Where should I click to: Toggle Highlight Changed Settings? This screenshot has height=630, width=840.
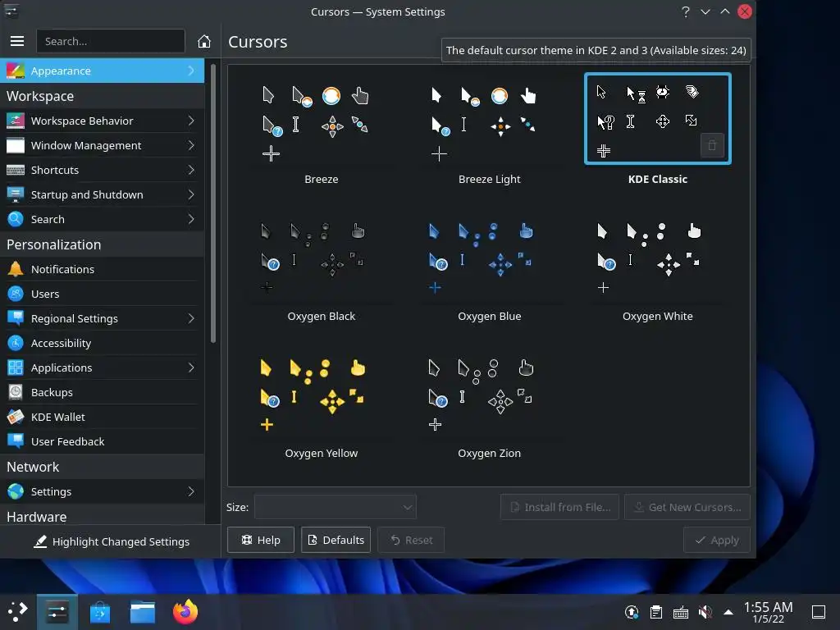click(111, 541)
